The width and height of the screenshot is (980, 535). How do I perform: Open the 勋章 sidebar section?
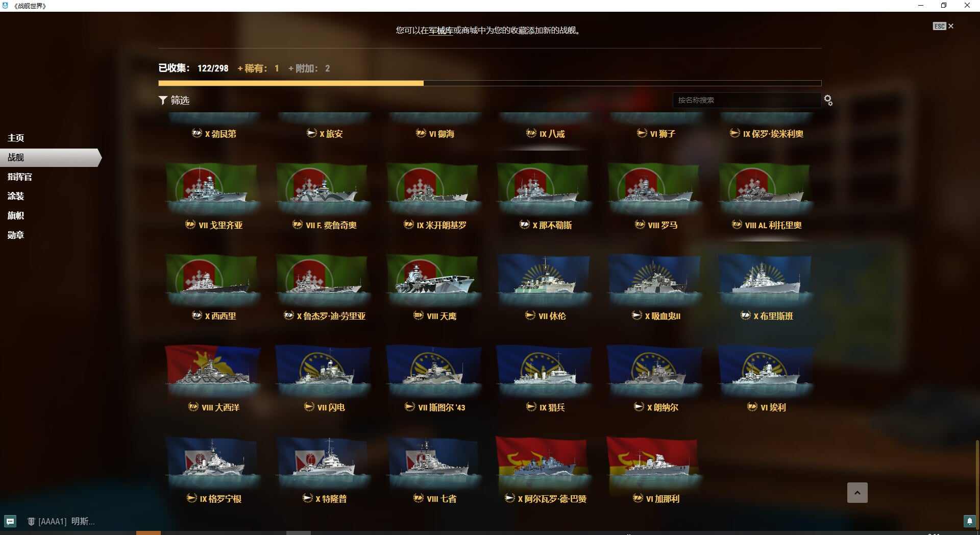(16, 235)
